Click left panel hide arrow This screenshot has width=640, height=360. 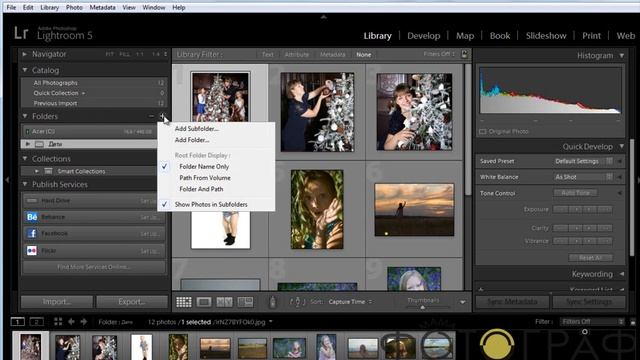[x=7, y=180]
